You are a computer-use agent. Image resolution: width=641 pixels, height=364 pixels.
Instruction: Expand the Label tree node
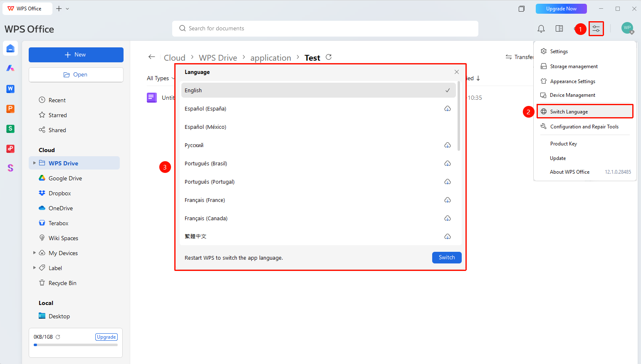tap(35, 268)
